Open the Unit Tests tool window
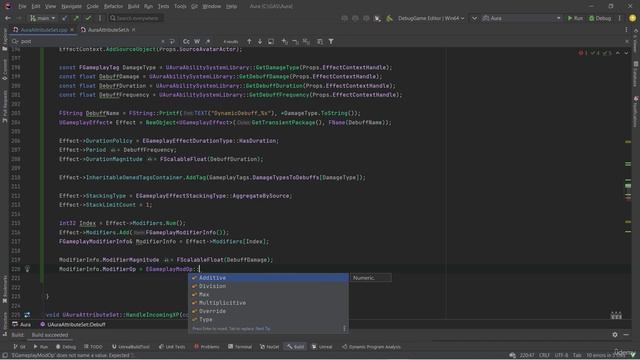Screen dimensions: 640x360 (172, 347)
